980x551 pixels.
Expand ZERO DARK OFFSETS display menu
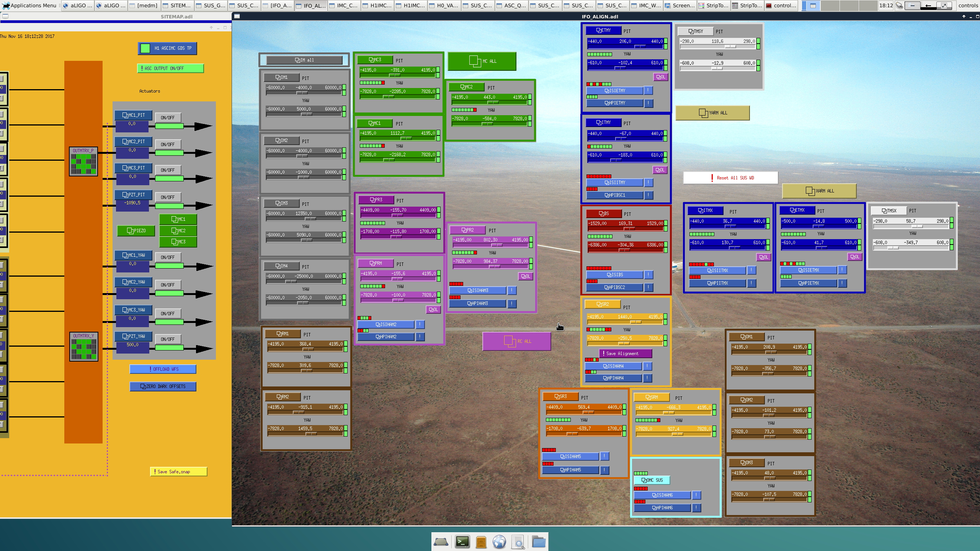tap(163, 386)
